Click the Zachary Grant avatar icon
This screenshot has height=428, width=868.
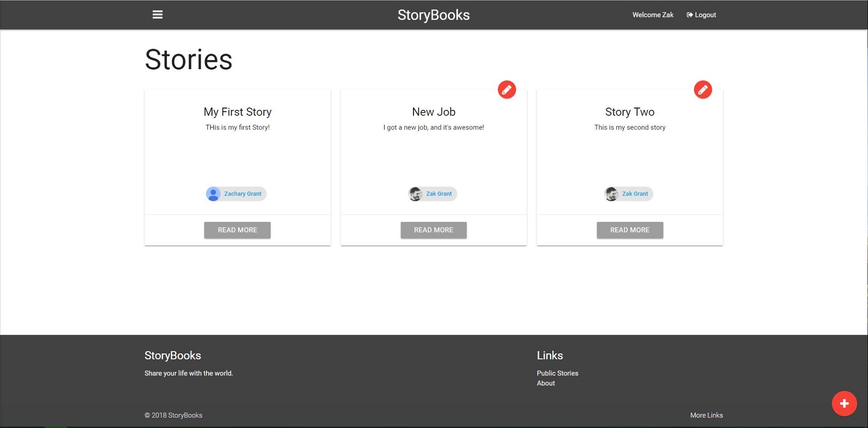[213, 194]
